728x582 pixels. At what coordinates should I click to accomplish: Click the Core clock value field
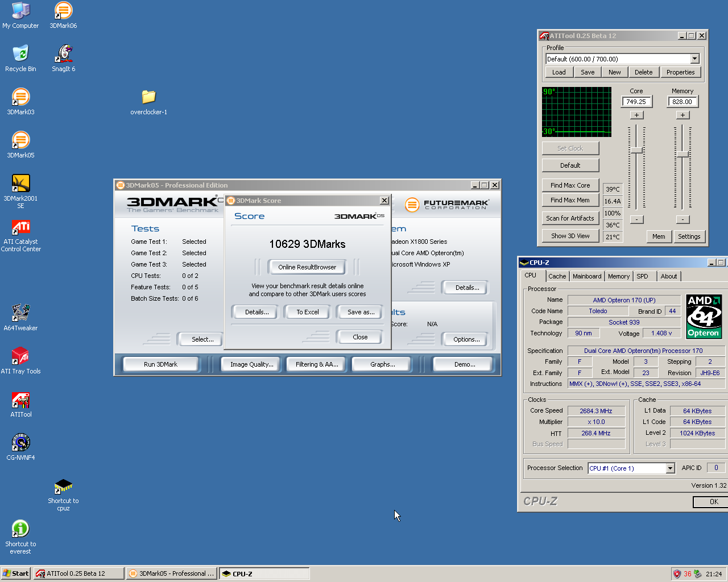[x=636, y=102]
